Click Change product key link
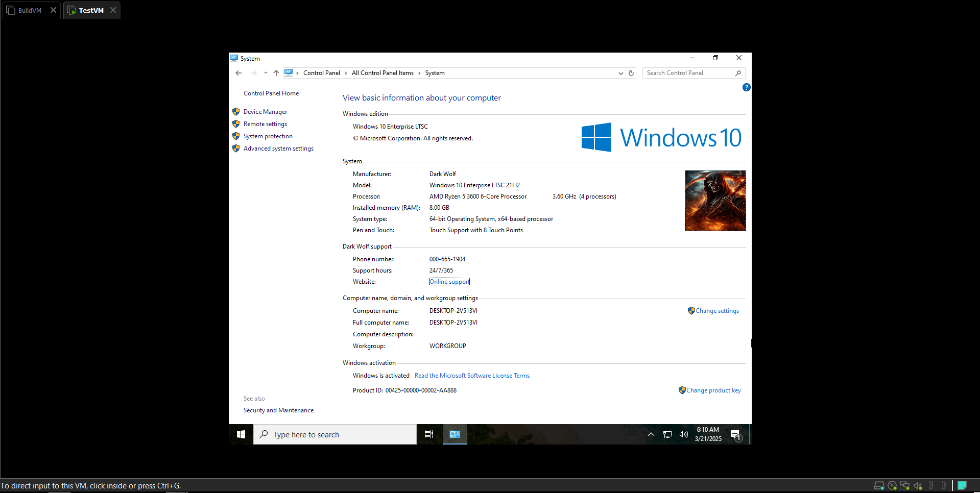 [x=713, y=390]
